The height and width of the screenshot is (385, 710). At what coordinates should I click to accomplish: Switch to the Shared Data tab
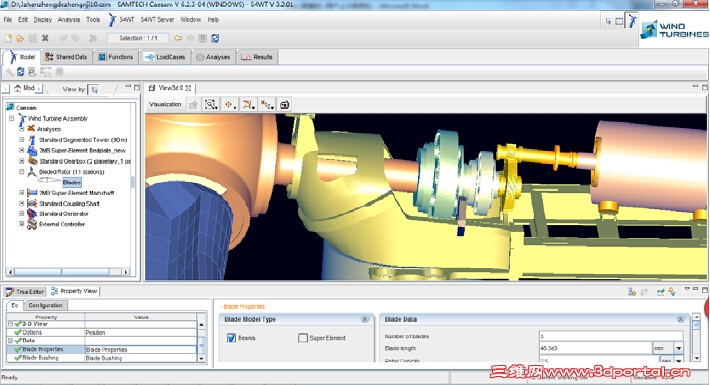click(x=67, y=57)
